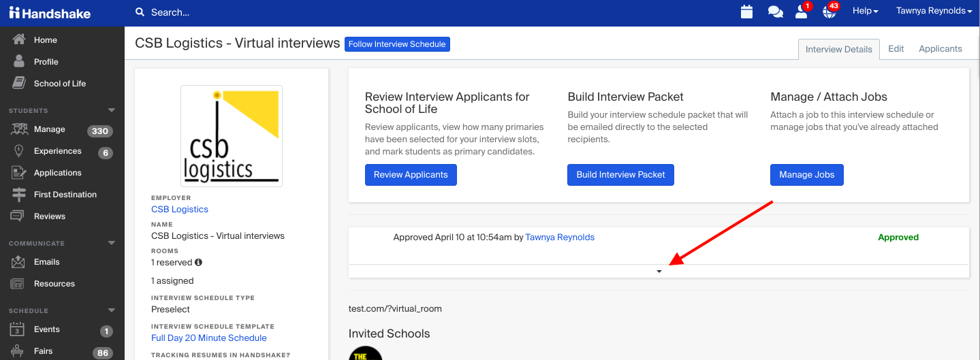Click the Profile person icon

[x=19, y=61]
